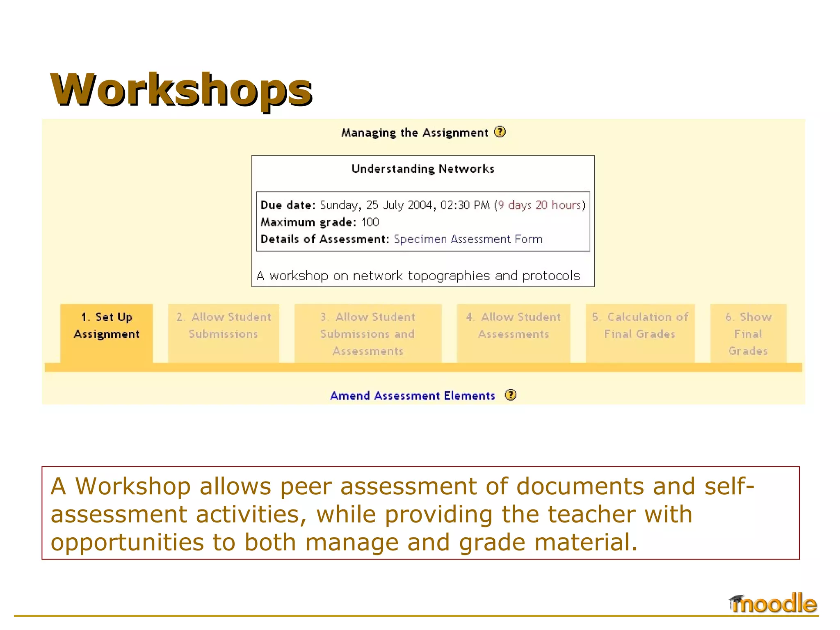Click the '9 days 20 hours' remaining text
The height and width of the screenshot is (630, 840).
[x=540, y=205]
